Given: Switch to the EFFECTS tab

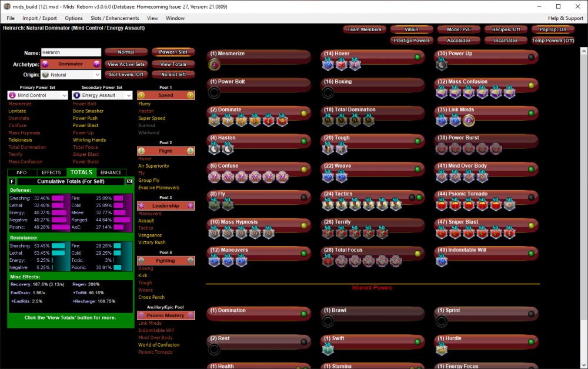Looking at the screenshot, I should tap(51, 172).
